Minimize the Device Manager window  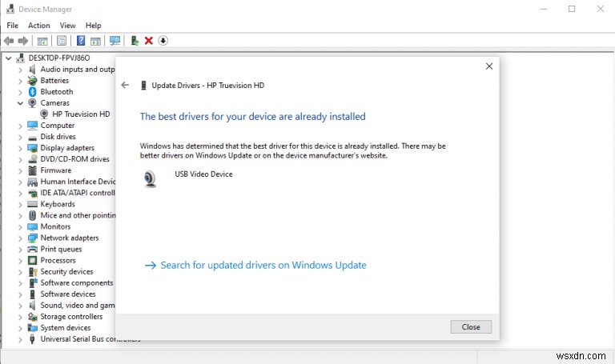pos(544,9)
